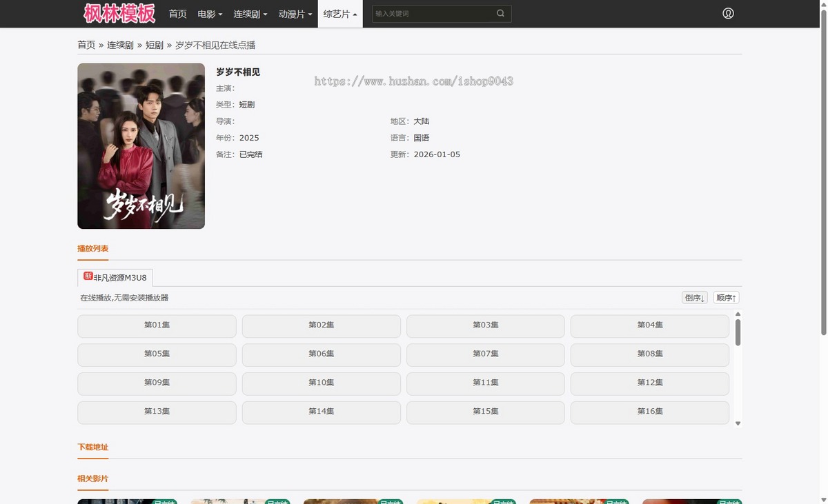Viewport: 828px width, 504px height.
Task: Click the 岁岁不相见 title heading
Action: coord(238,72)
